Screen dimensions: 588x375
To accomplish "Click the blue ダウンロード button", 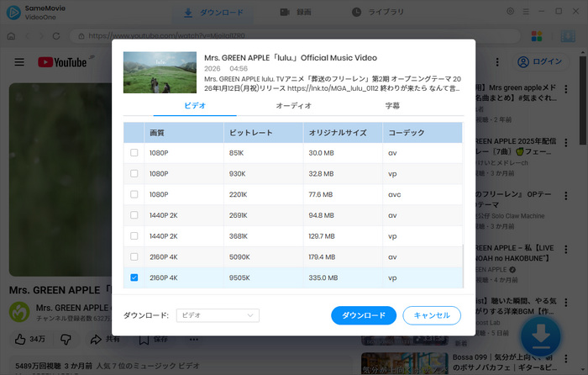I will pos(364,315).
